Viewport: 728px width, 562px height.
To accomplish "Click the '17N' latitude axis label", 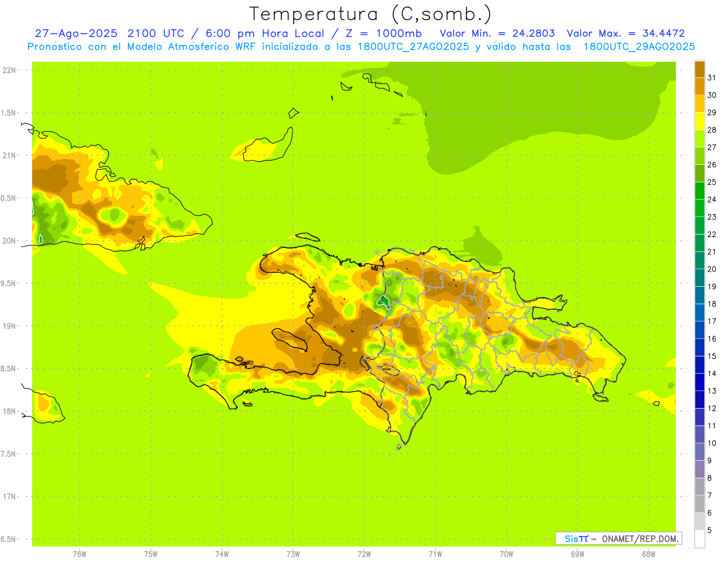I will click(10, 497).
